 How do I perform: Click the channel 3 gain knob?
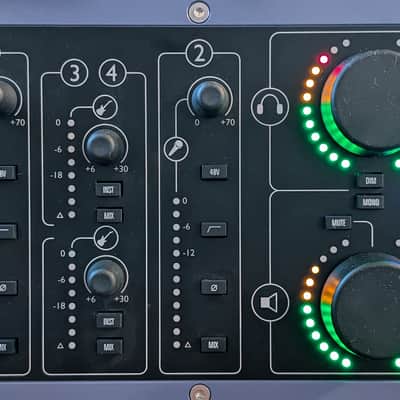[105, 146]
